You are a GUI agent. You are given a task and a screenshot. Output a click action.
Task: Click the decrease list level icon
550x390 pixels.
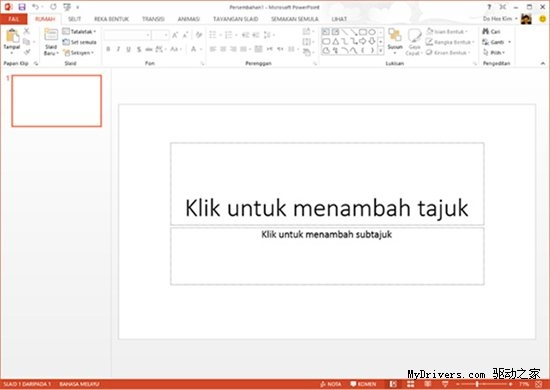click(246, 35)
